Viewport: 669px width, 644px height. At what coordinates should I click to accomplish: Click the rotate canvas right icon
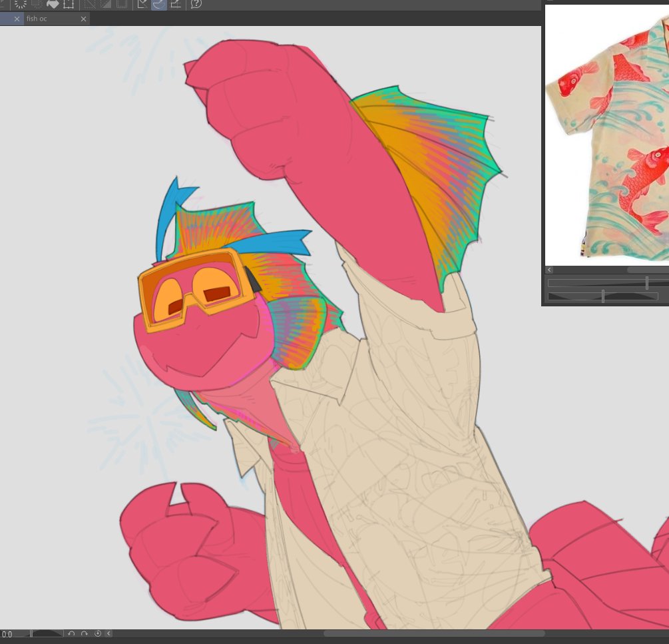pos(85,633)
